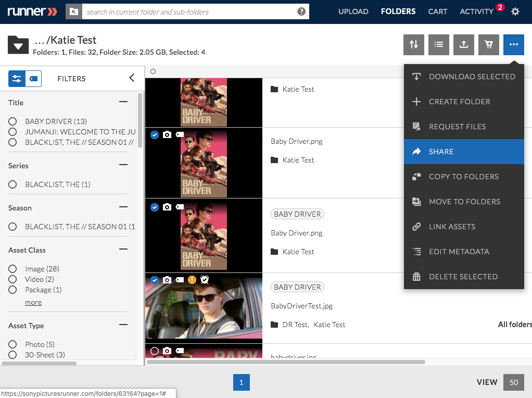Screen dimensions: 532x398
Task: Deselect the BabyDriverTest.jpg checkbox
Action: [x=155, y=280]
